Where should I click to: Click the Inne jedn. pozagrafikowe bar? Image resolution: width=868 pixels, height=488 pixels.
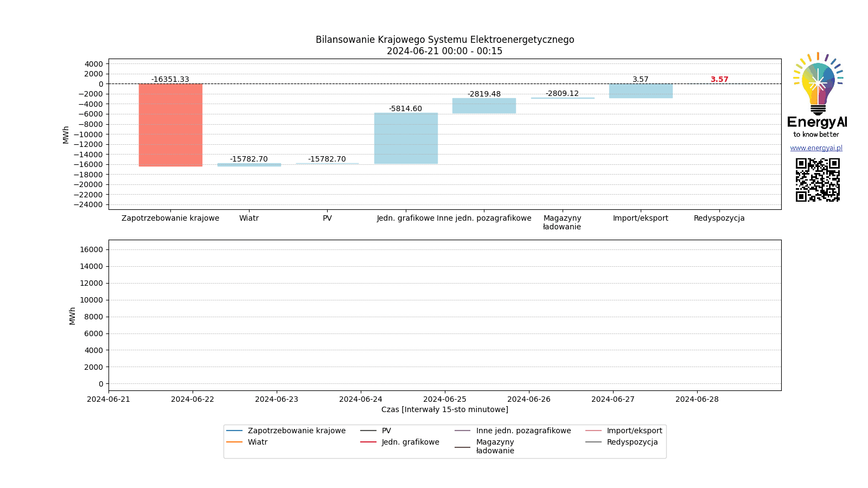484,106
